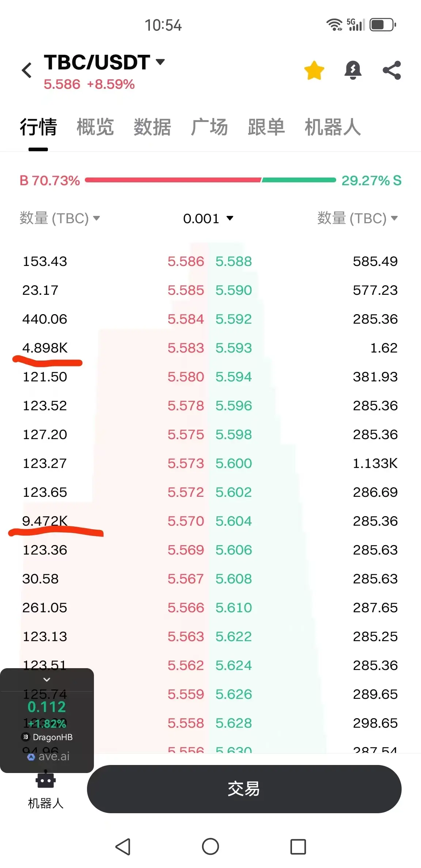This screenshot has height=868, width=421.
Task: Toggle the yellow favorite star
Action: coord(314,71)
